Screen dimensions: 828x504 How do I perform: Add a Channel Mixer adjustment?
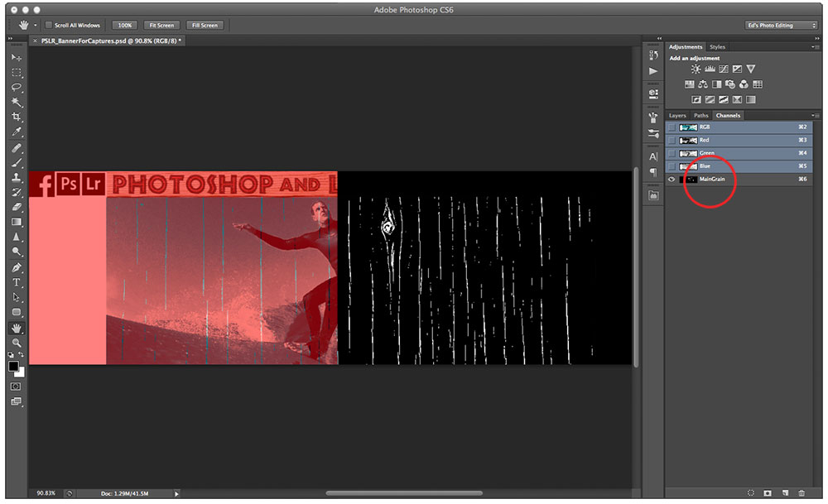pos(744,84)
